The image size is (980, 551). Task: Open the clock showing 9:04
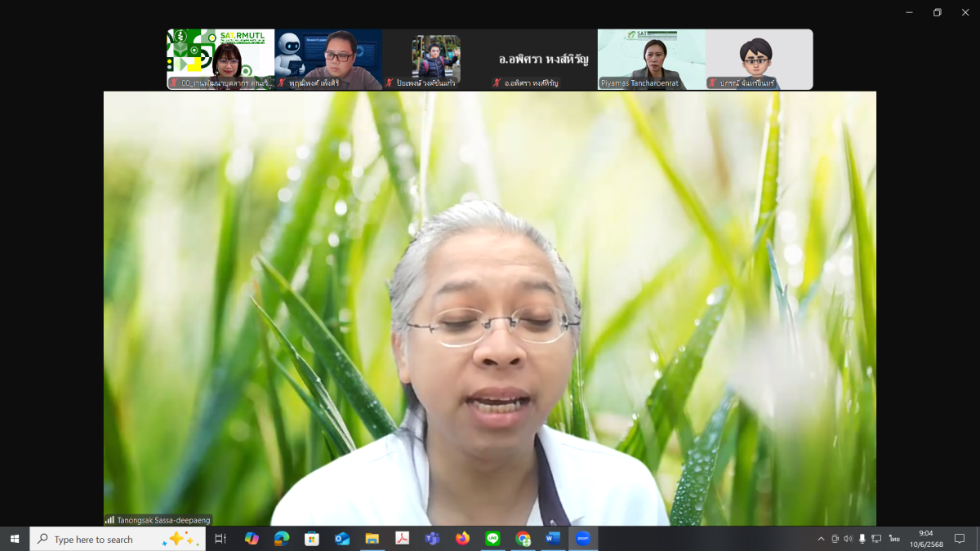(x=925, y=539)
